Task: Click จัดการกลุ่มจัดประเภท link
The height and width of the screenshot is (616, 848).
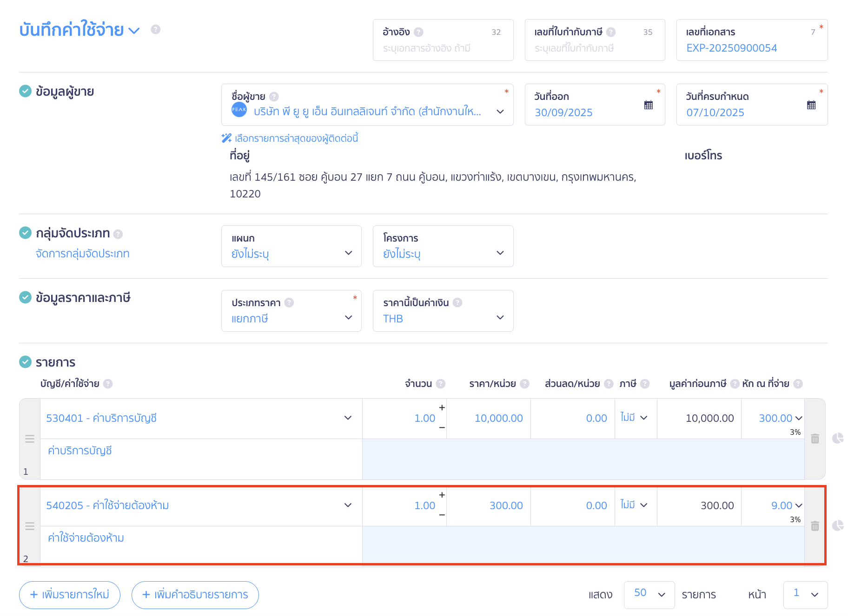Action: (83, 254)
